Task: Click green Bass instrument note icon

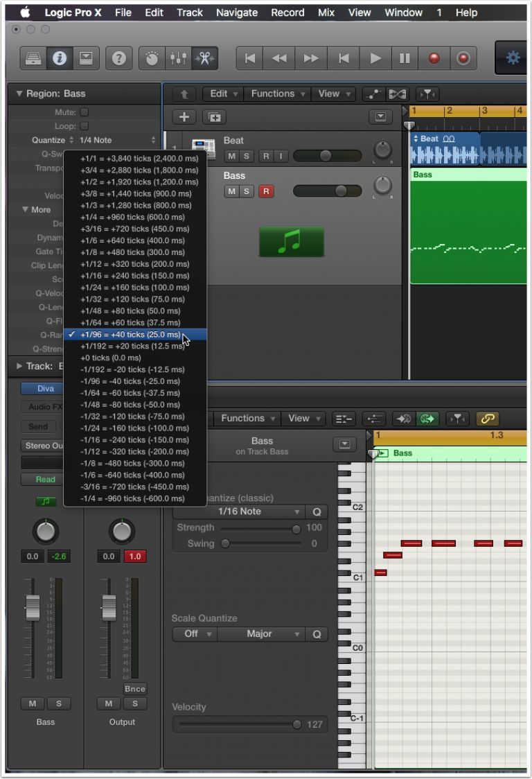Action: pyautogui.click(x=292, y=241)
